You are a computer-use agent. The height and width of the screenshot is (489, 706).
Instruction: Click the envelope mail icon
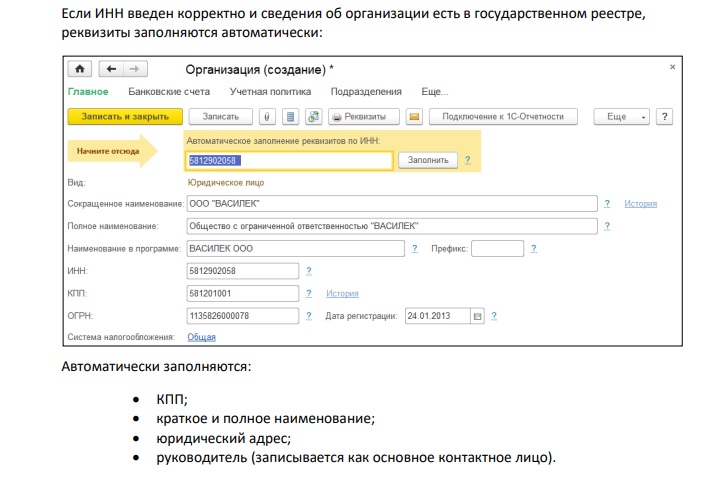(415, 117)
